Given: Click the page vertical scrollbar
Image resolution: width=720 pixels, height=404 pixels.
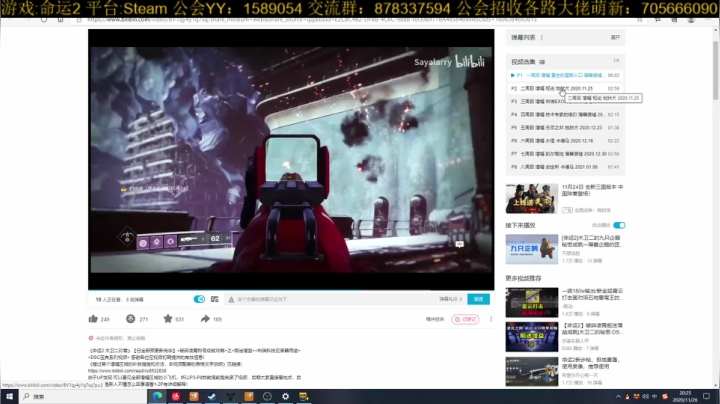Looking at the screenshot, I should point(715,69).
